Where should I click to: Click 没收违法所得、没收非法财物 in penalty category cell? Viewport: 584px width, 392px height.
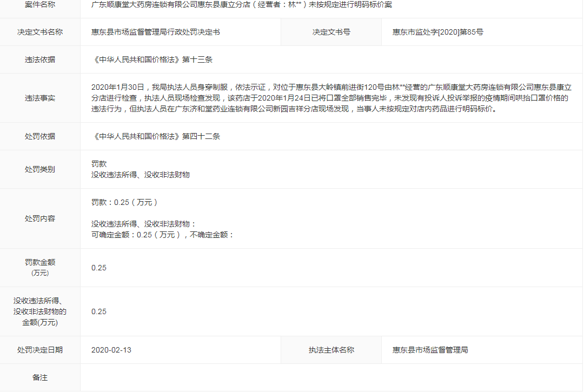point(141,175)
